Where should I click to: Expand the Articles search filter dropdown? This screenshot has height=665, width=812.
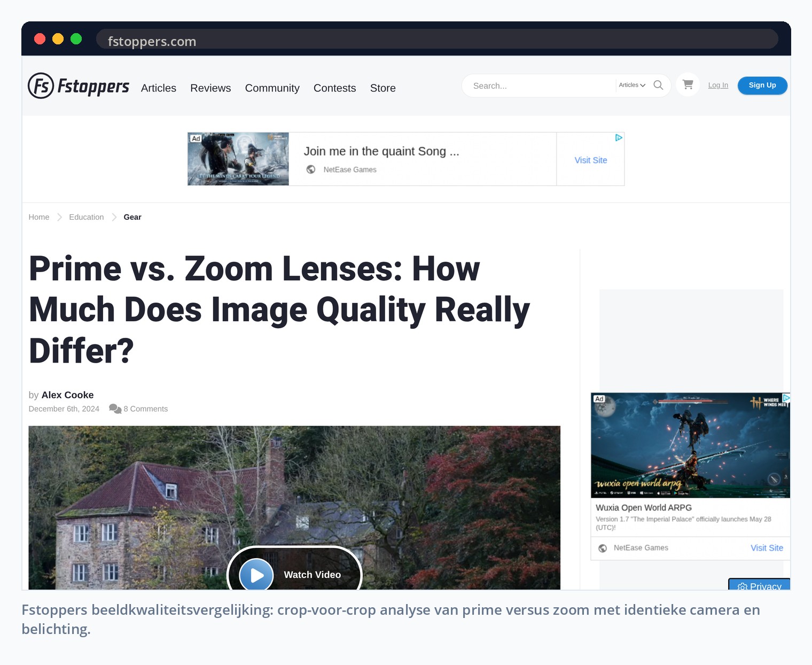tap(632, 85)
